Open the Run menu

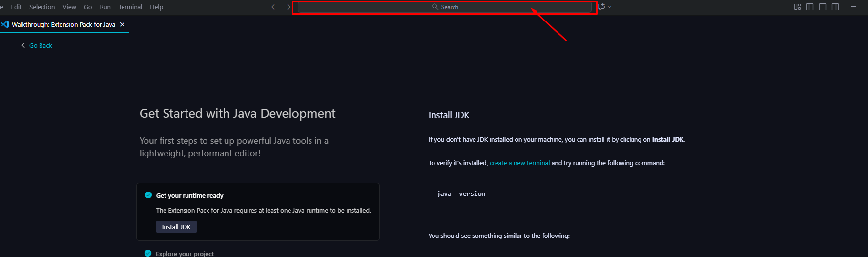[x=105, y=7]
